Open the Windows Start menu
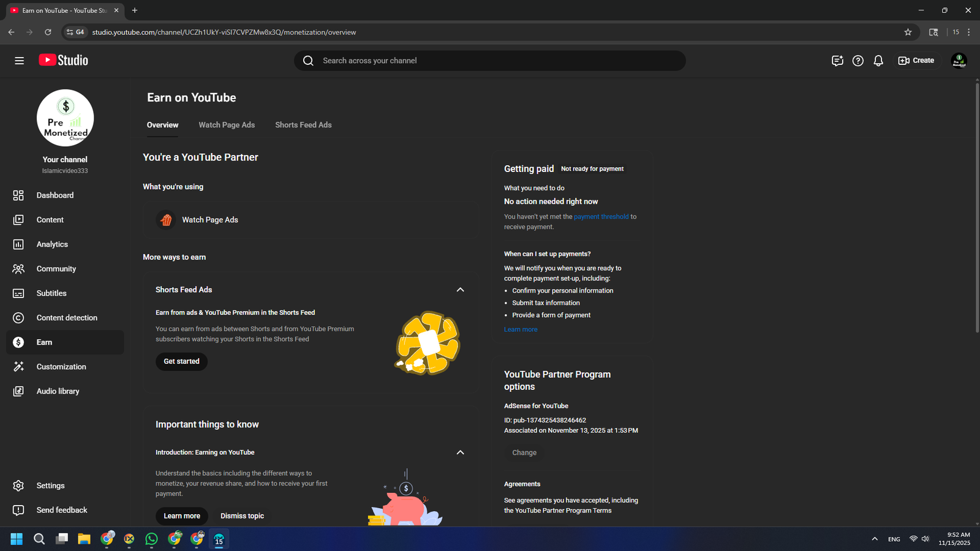Viewport: 980px width, 551px height. 17,539
